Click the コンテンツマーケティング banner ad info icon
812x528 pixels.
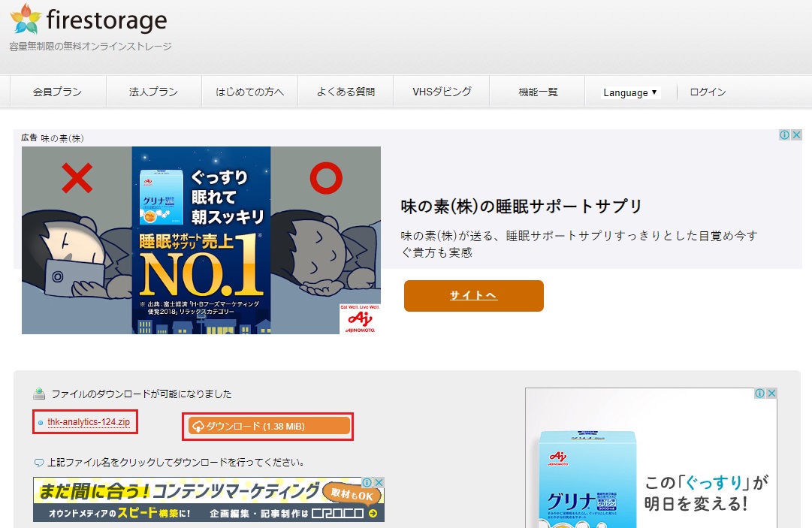367,482
